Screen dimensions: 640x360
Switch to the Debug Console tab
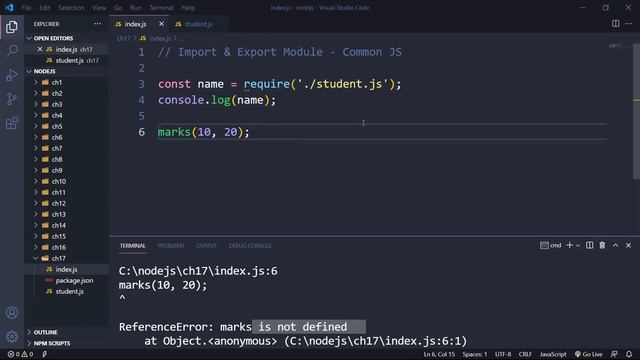pyautogui.click(x=250, y=246)
